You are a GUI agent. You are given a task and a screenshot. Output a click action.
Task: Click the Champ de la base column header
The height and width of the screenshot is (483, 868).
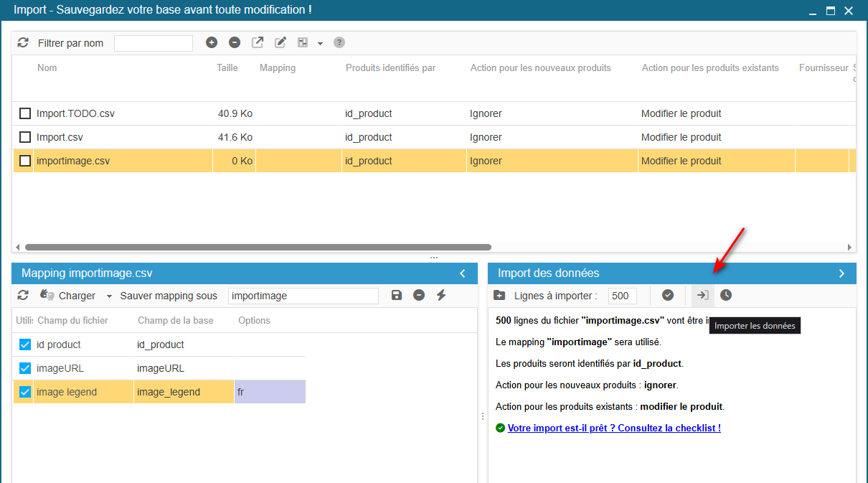175,320
